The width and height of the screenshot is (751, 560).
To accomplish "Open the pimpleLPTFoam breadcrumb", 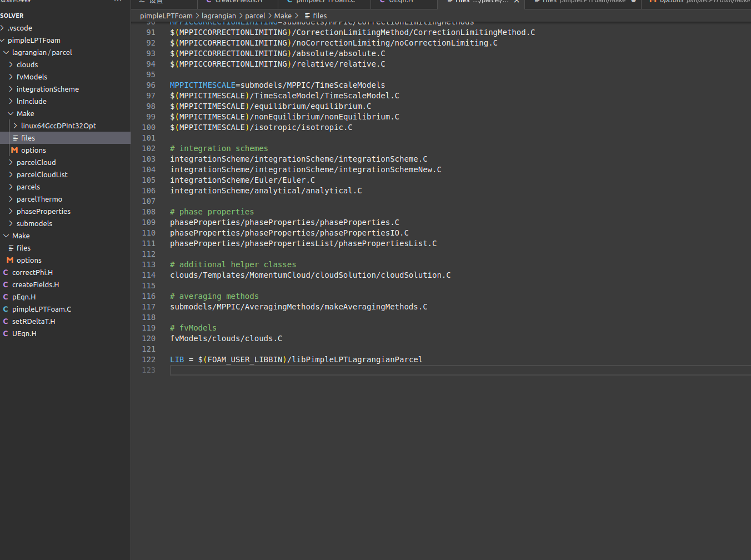I will (x=166, y=16).
